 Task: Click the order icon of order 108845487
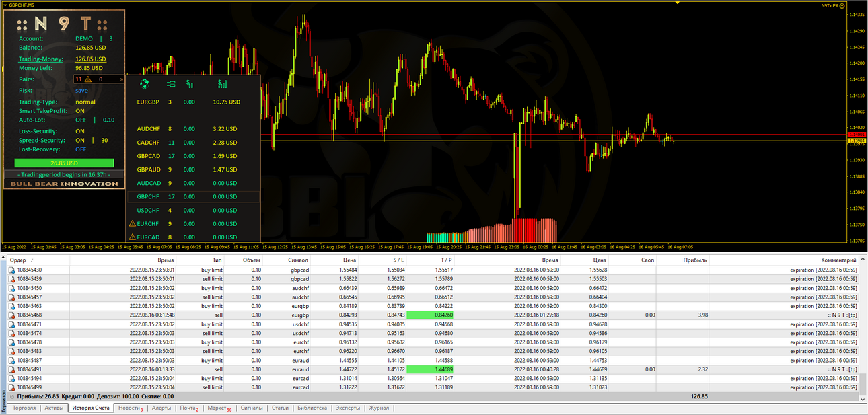point(11,361)
